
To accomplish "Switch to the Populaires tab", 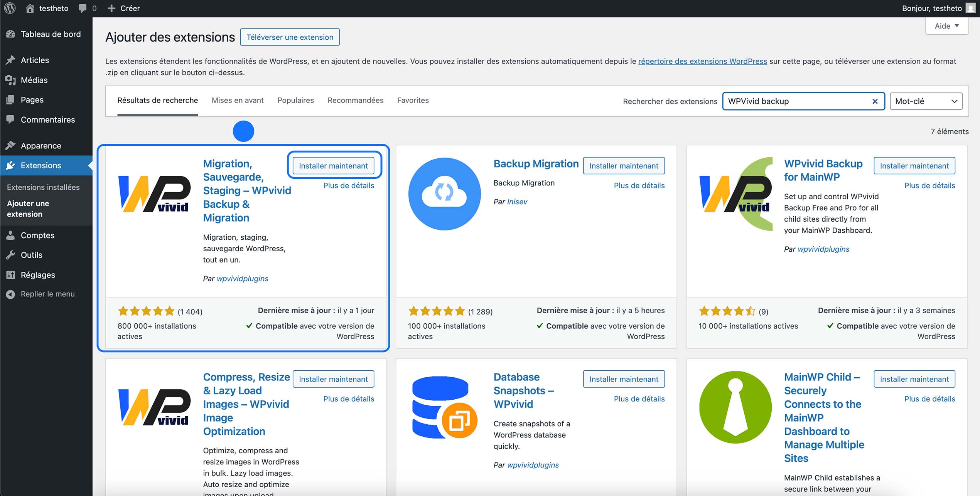I will point(295,100).
